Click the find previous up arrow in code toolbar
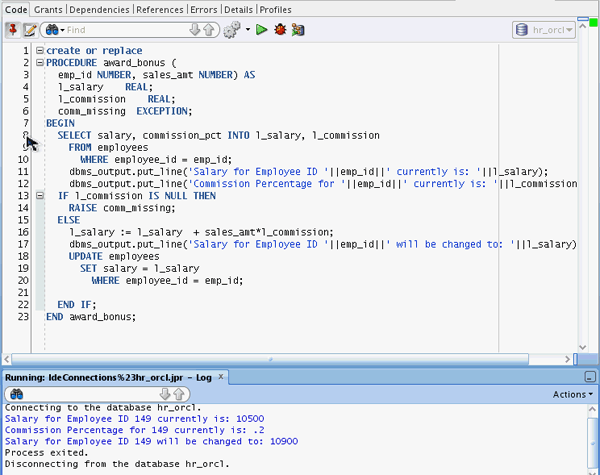This screenshot has height=475, width=600. coord(209,29)
